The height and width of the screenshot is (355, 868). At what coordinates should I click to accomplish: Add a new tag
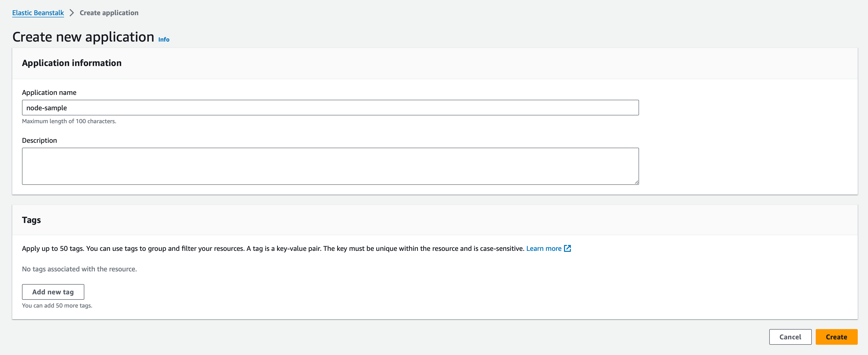[x=53, y=292]
